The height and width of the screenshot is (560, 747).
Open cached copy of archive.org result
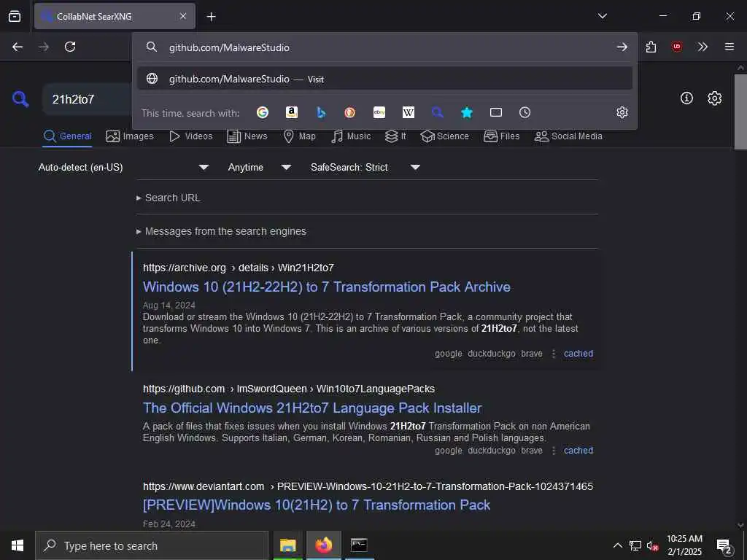578,354
